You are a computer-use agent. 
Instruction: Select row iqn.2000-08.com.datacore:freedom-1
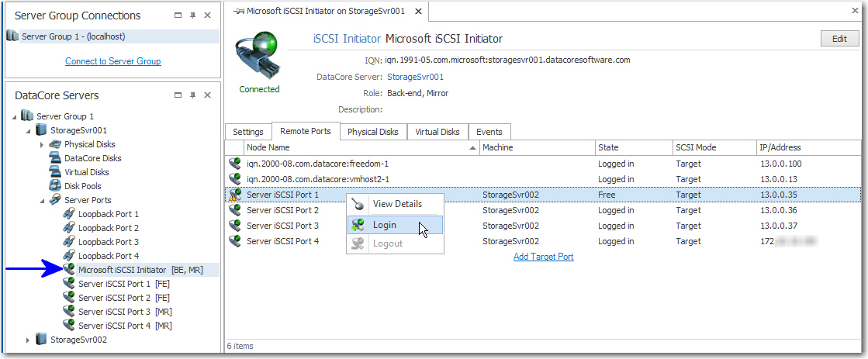543,164
